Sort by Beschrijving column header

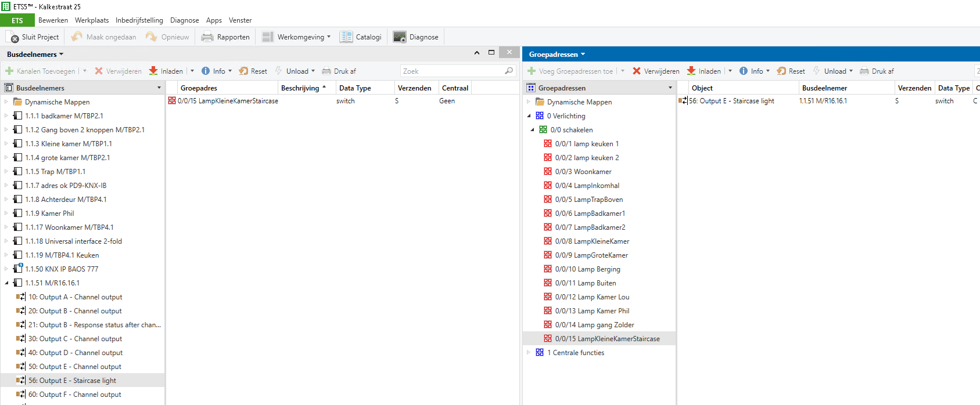pyautogui.click(x=300, y=88)
